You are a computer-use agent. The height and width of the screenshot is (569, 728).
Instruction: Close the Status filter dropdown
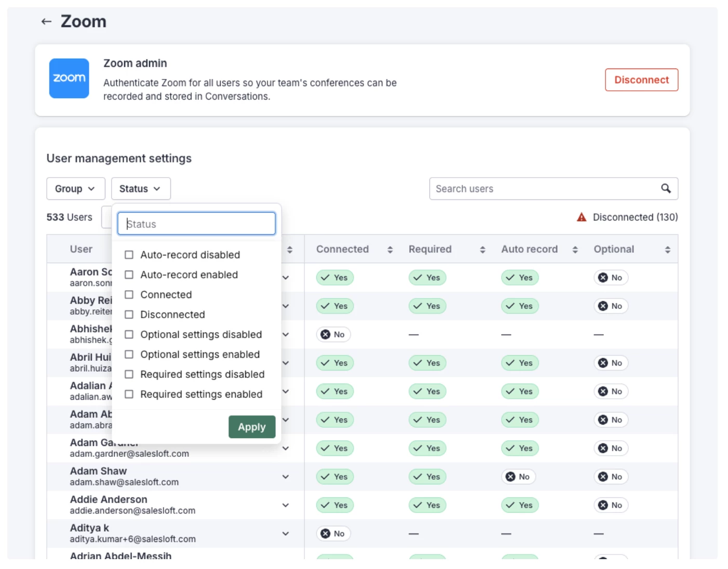[x=141, y=188]
